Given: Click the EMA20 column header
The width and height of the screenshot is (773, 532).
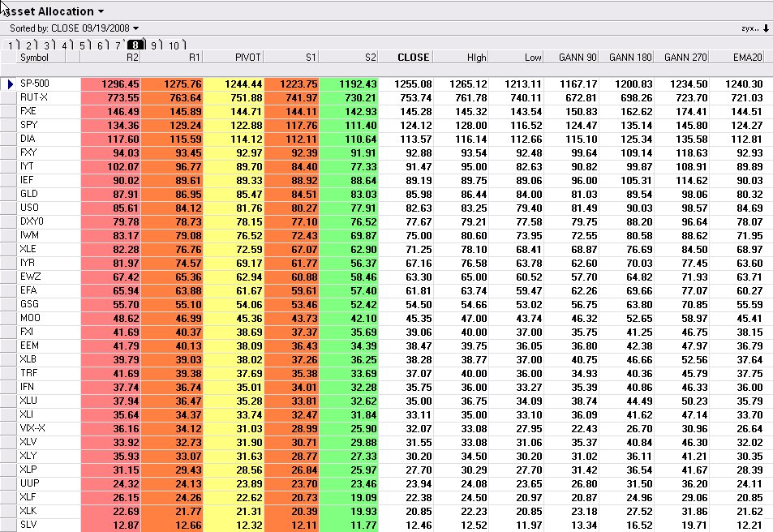Looking at the screenshot, I should (736, 58).
